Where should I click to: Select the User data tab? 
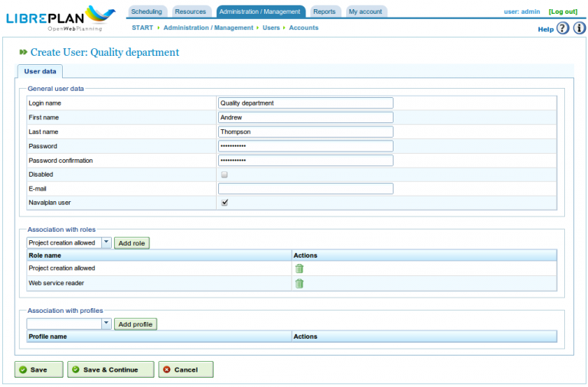[40, 71]
